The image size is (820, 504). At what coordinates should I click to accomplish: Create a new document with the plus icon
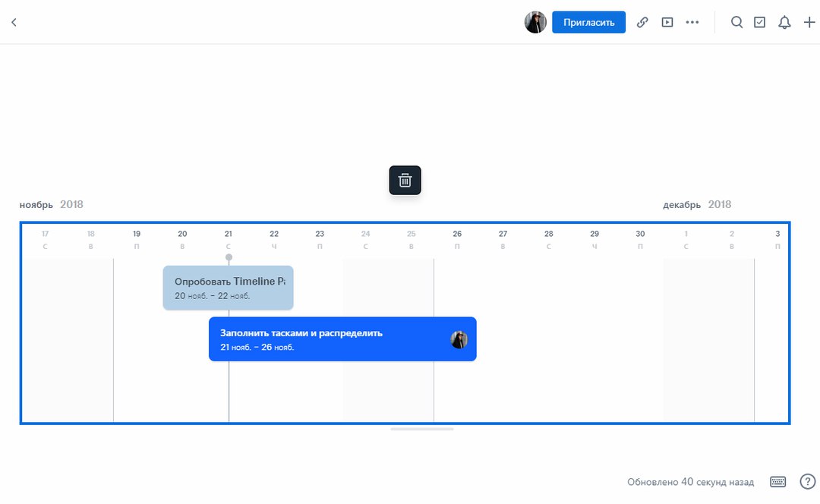(x=809, y=22)
